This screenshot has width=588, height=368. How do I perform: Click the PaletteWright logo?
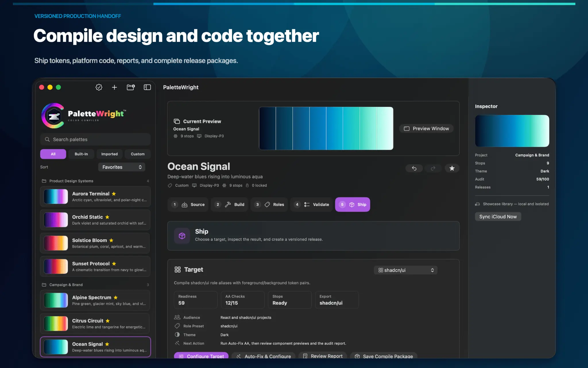(x=84, y=116)
